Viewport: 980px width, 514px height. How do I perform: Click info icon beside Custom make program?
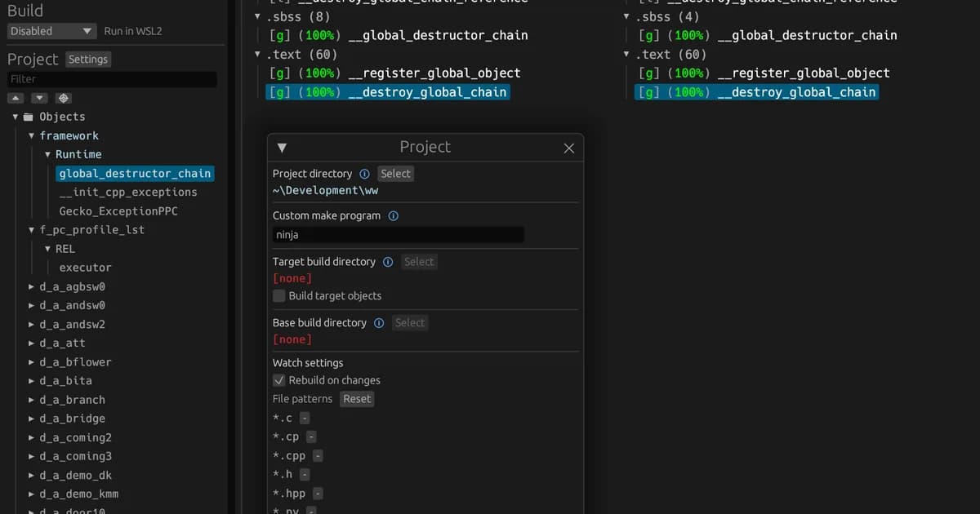[393, 216]
